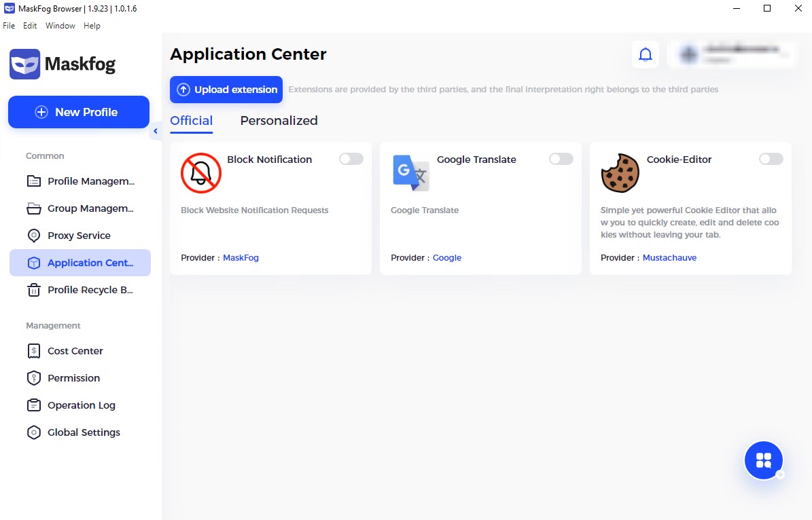Screen dimensions: 812x520
Task: Click the MaskFog title bar app icon
Action: [10, 8]
